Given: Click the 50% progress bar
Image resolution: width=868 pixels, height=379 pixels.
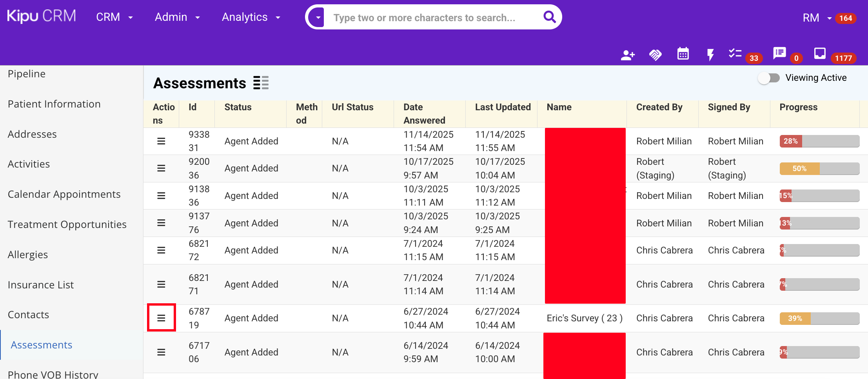Looking at the screenshot, I should (x=819, y=169).
